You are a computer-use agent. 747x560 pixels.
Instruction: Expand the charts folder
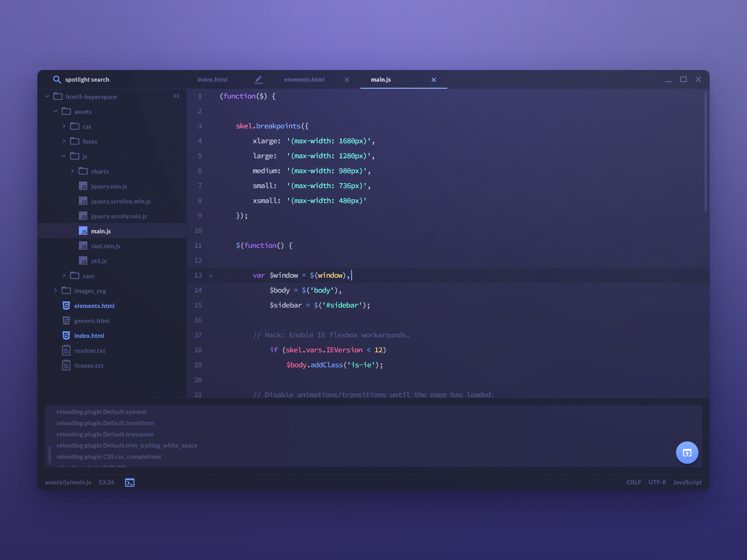72,171
